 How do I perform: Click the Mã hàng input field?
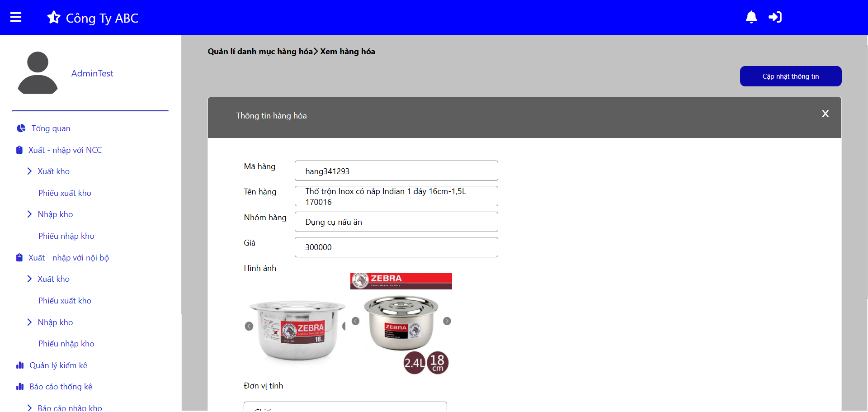(x=396, y=171)
